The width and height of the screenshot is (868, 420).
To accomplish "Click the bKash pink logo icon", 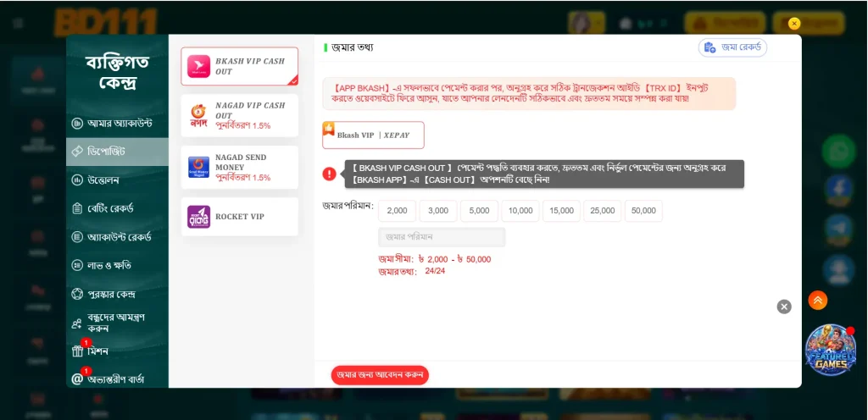I will point(198,66).
